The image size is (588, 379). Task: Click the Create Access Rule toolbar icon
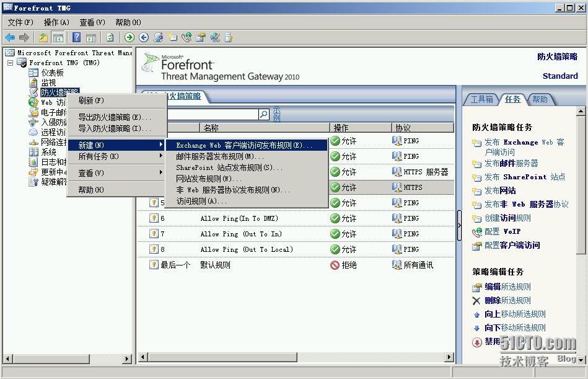click(x=172, y=37)
